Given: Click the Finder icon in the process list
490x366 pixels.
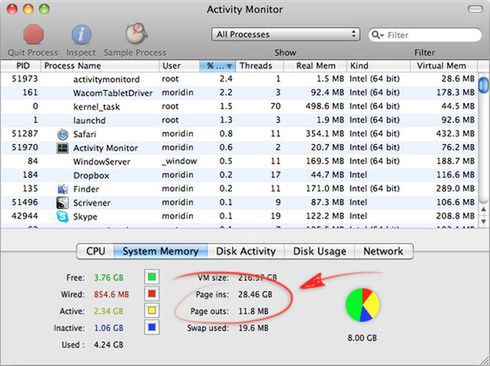Looking at the screenshot, I should pos(63,189).
